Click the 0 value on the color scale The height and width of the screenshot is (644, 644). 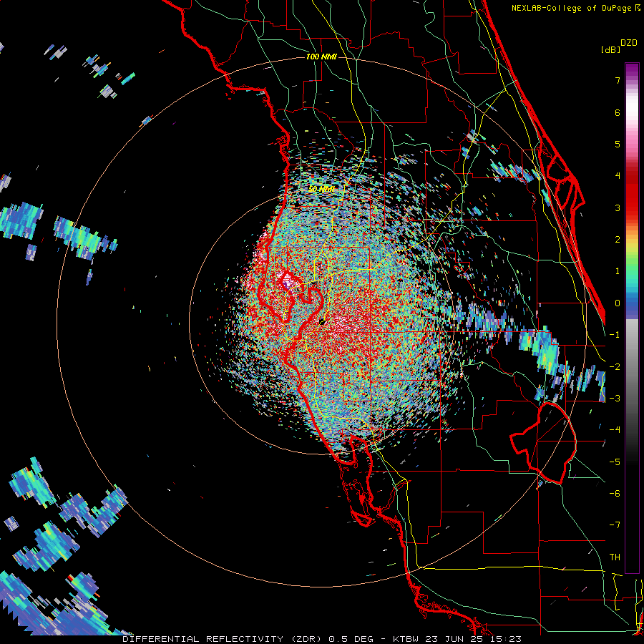[x=618, y=303]
